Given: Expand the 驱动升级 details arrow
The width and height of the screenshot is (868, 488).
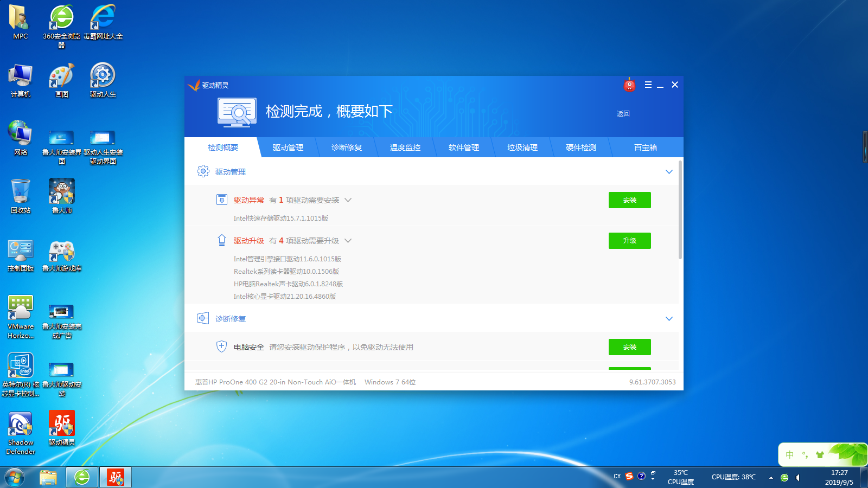Looking at the screenshot, I should (x=348, y=241).
